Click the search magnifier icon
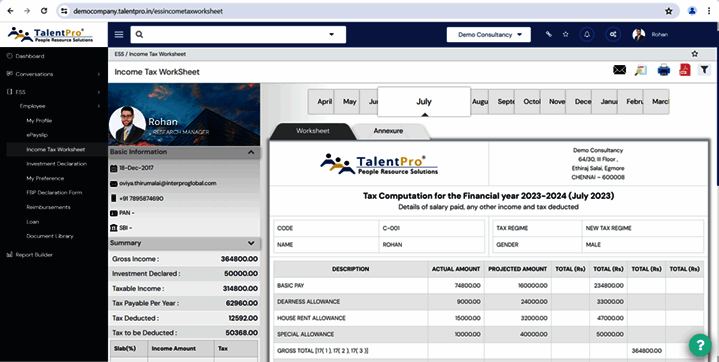The image size is (719, 362). tap(139, 34)
